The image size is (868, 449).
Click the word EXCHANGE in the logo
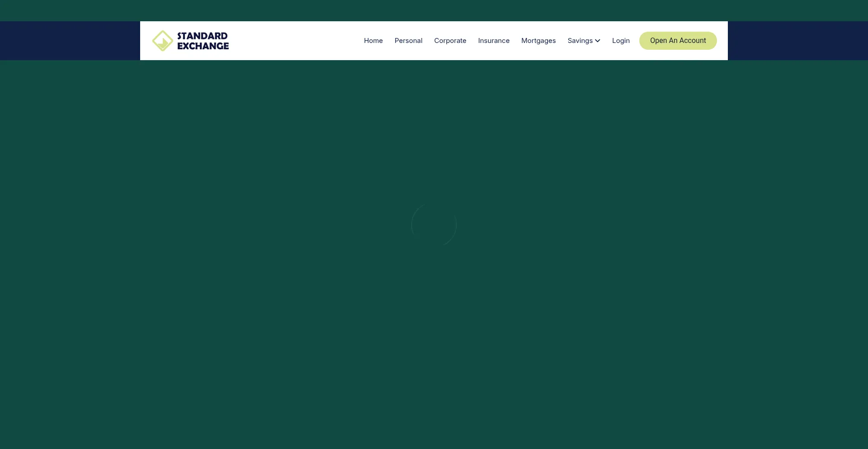click(203, 46)
